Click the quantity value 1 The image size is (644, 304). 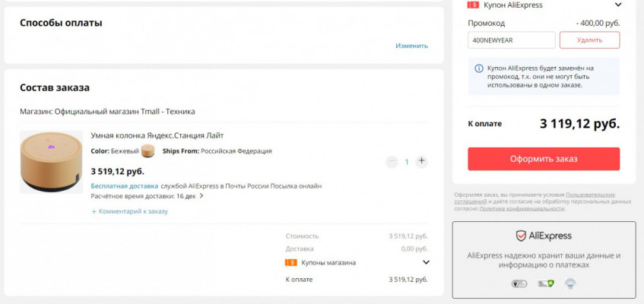tap(407, 162)
